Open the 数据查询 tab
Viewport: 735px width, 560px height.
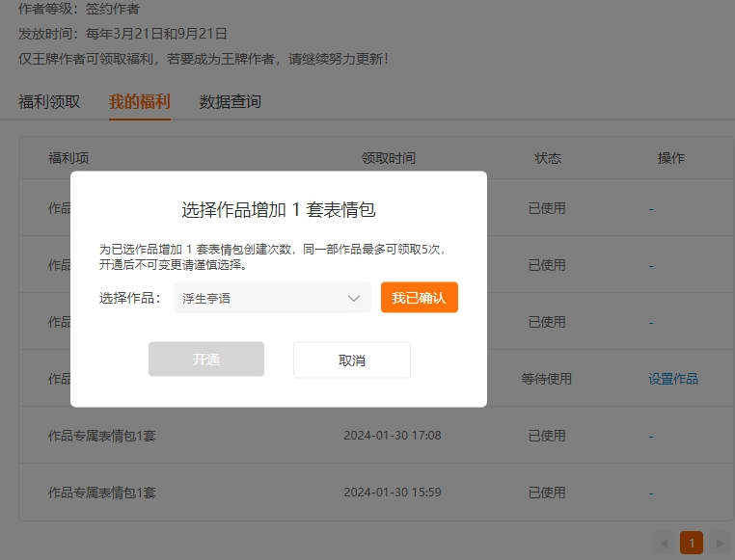tap(230, 102)
